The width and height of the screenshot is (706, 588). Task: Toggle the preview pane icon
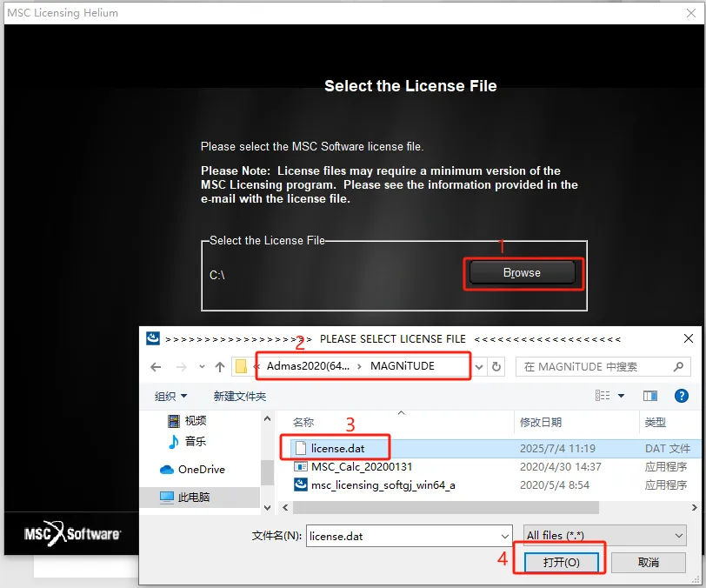tap(649, 396)
